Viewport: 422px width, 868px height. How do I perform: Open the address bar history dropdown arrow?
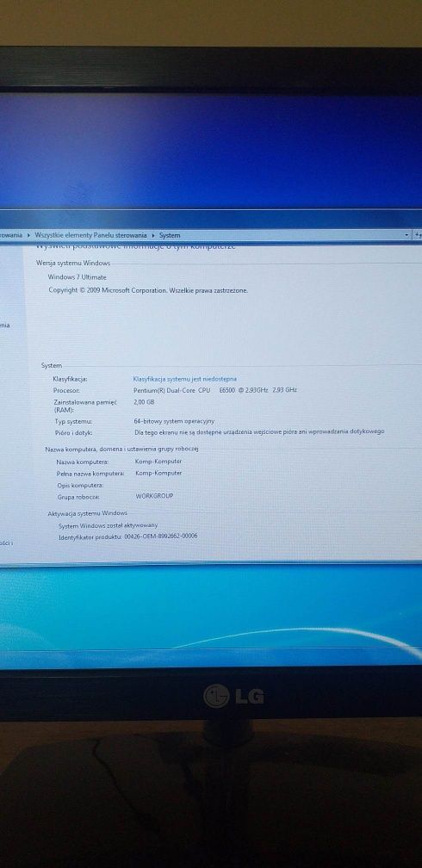[x=407, y=235]
